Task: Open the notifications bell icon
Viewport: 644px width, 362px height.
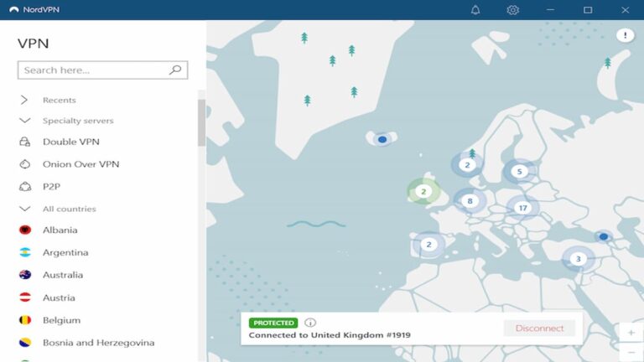Action: (475, 10)
